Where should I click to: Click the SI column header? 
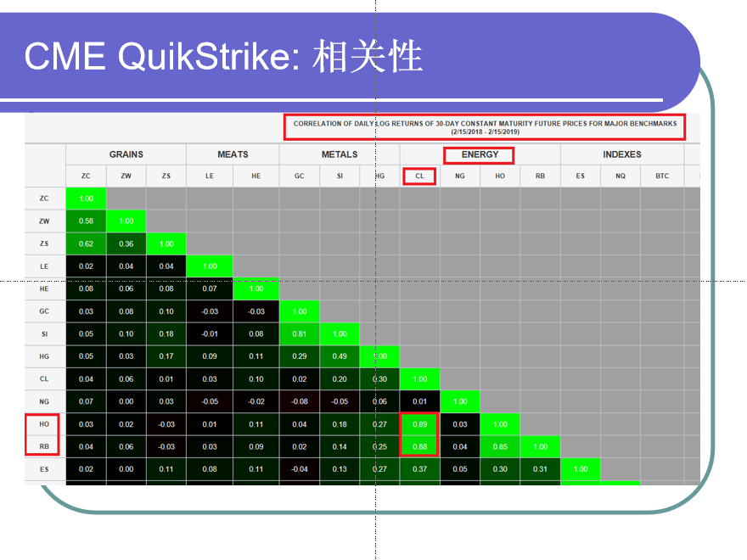[x=340, y=176]
